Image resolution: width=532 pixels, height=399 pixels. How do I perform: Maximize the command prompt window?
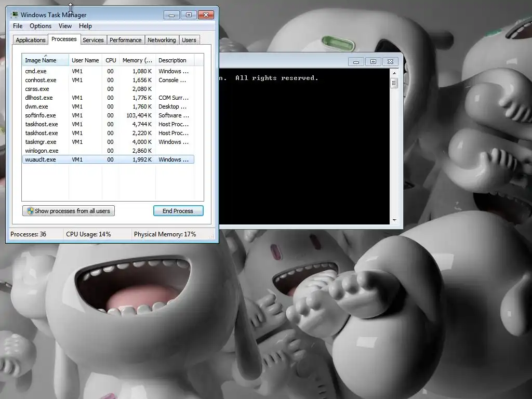click(x=373, y=62)
